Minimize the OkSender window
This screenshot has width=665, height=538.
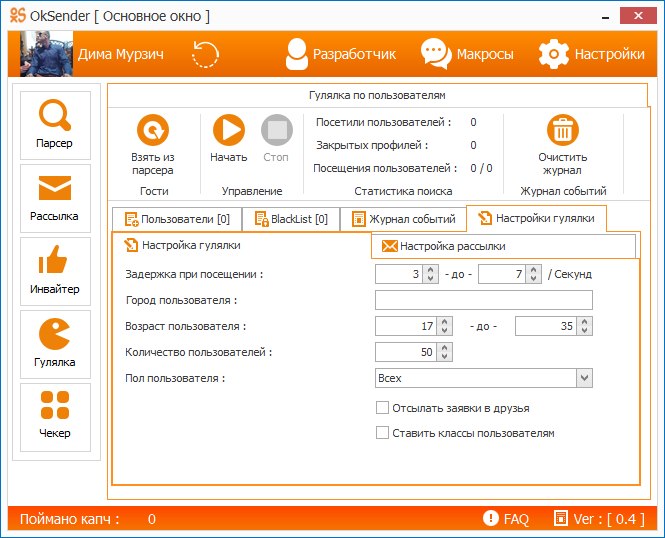click(606, 17)
